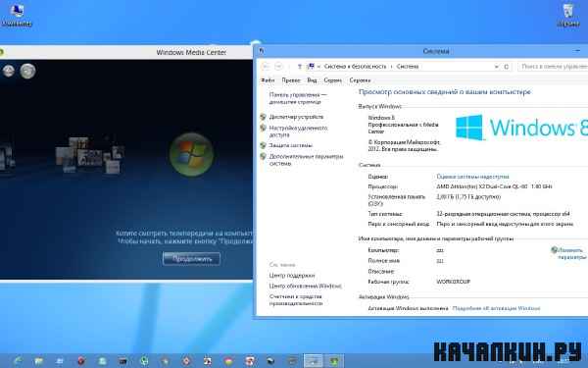Expand the address bar history dropdown
Image resolution: width=588 pixels, height=368 pixels.
pos(497,67)
